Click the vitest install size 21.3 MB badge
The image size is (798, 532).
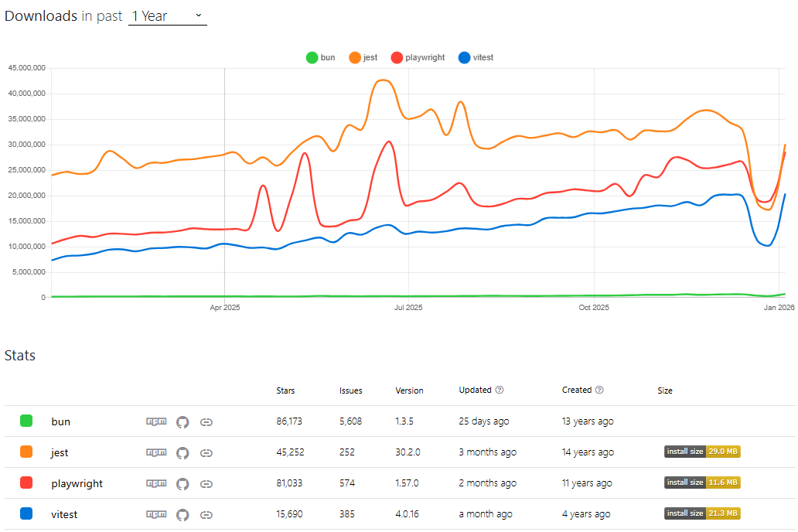702,513
